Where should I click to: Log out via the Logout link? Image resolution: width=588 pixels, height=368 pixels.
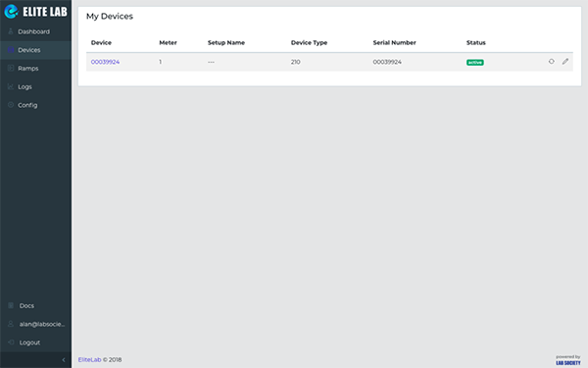coord(35,342)
